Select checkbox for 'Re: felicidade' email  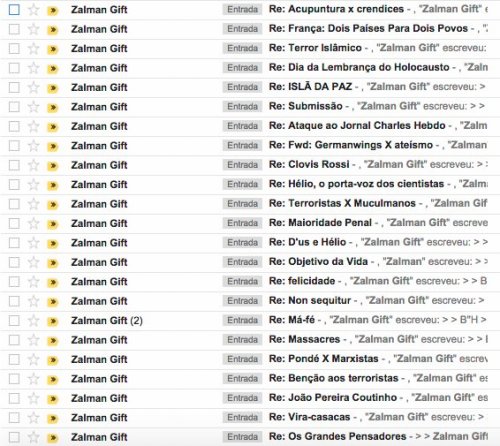(x=14, y=282)
